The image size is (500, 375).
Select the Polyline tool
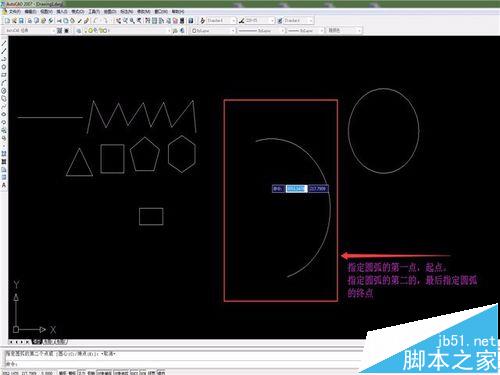pyautogui.click(x=4, y=59)
